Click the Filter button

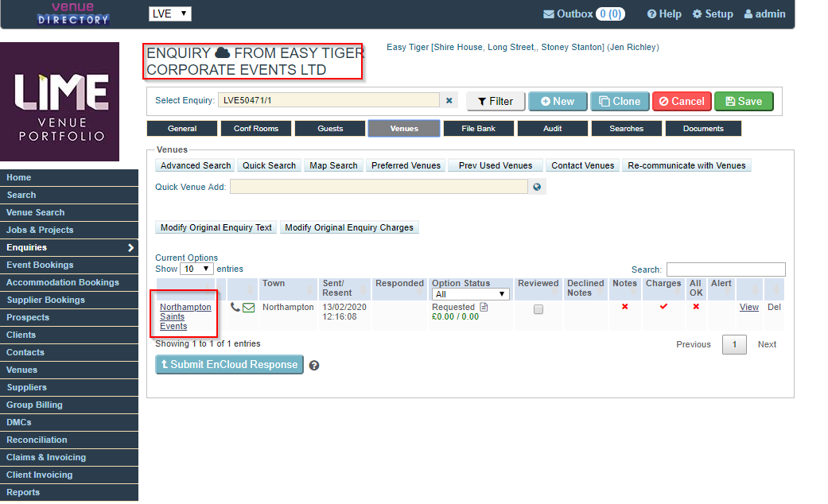[496, 101]
